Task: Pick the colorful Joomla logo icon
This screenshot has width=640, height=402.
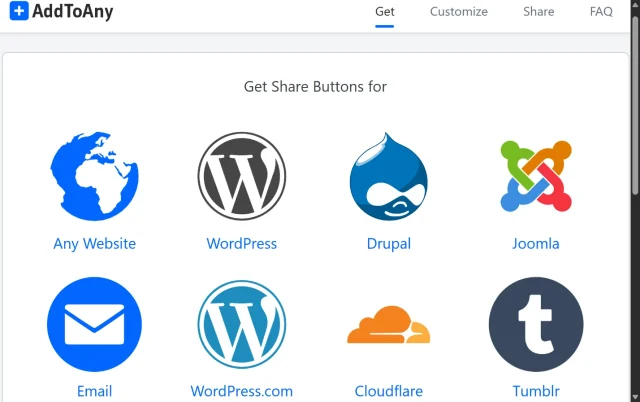Action: coord(536,176)
